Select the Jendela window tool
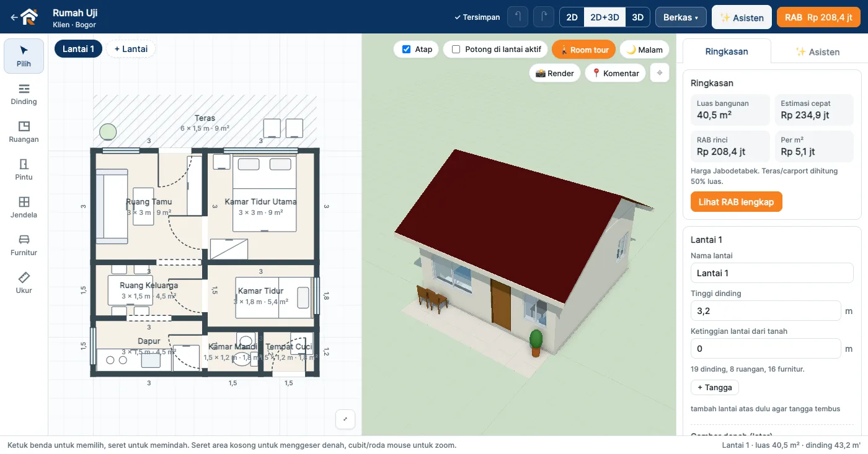 (24, 207)
